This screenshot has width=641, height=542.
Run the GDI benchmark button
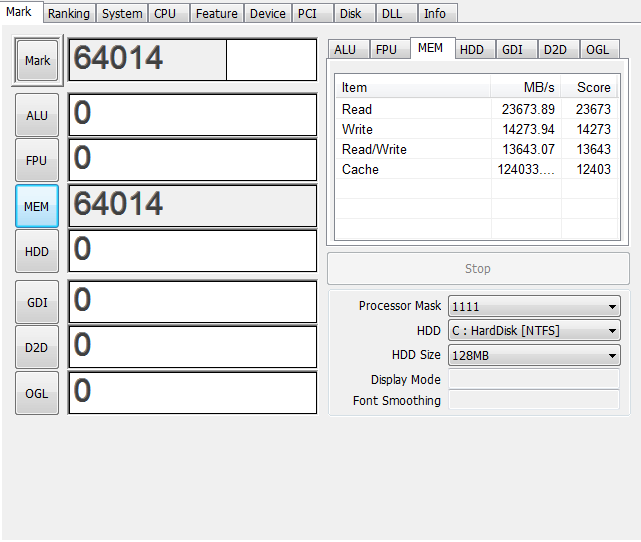[37, 302]
